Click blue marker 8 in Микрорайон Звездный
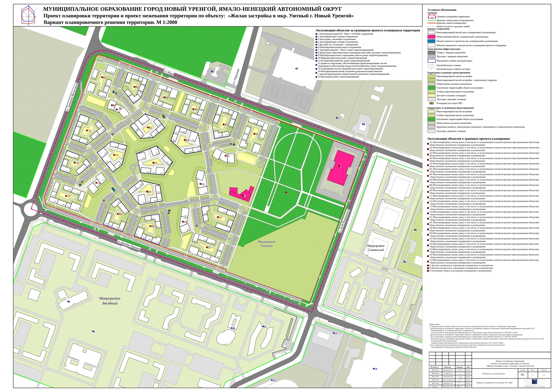Screen dimensions: 555x392 click(x=68, y=302)
